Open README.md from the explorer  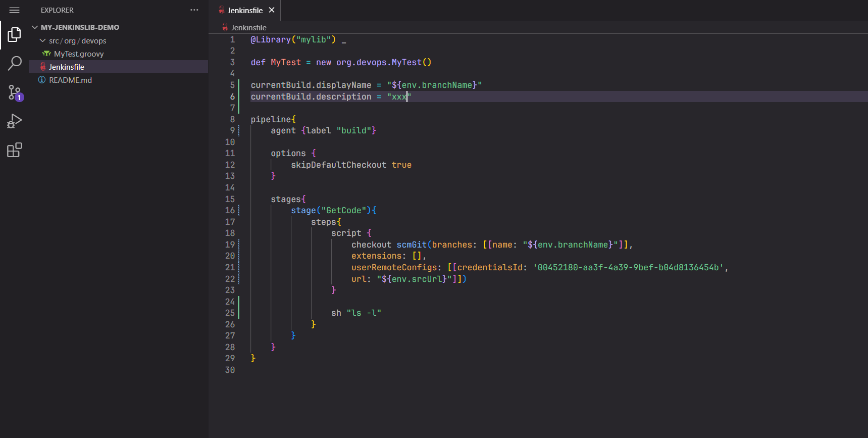click(70, 80)
